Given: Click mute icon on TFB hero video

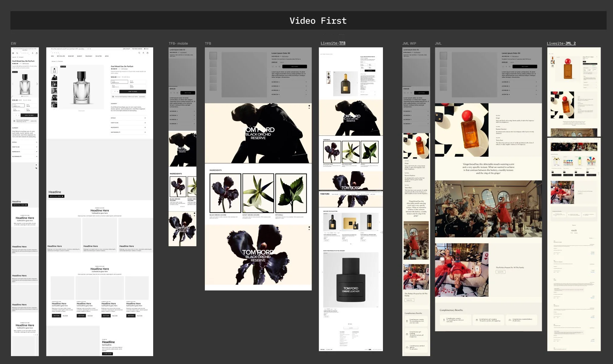Looking at the screenshot, I should (309, 108).
